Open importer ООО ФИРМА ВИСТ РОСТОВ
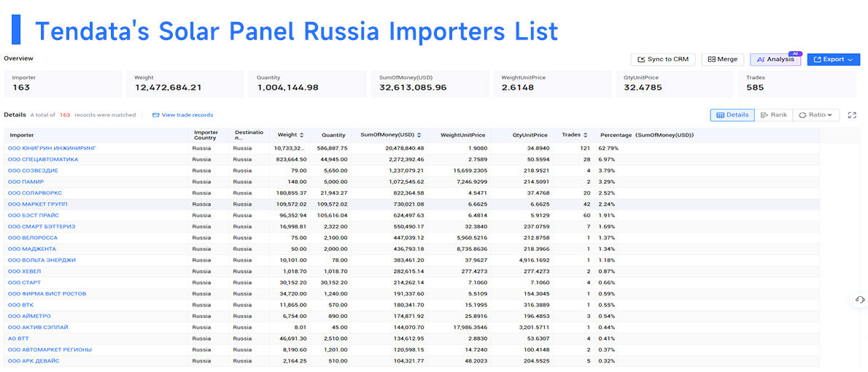 coord(47,294)
